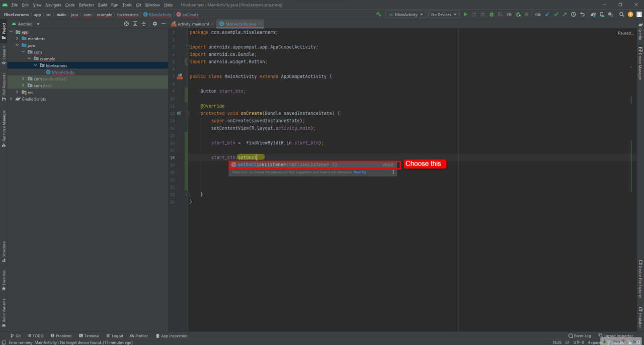The image size is (644, 345).
Task: Open the MainActivity run configuration dropdown
Action: pyautogui.click(x=406, y=15)
